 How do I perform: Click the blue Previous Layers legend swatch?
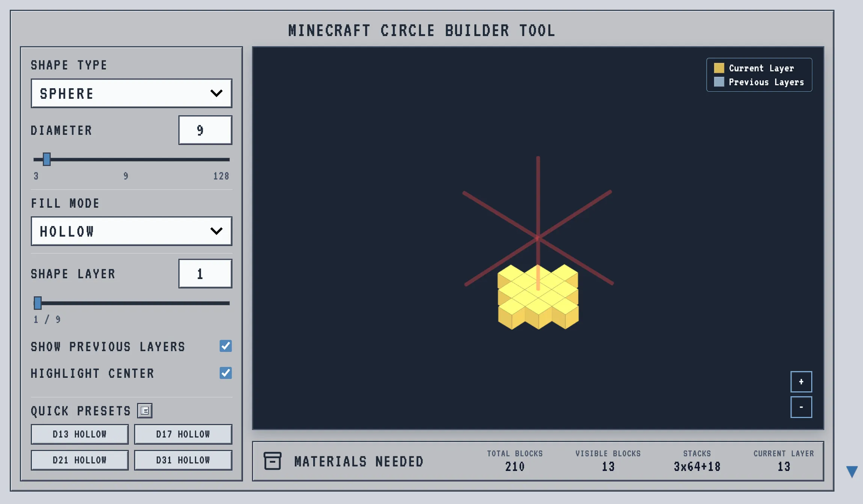[719, 82]
